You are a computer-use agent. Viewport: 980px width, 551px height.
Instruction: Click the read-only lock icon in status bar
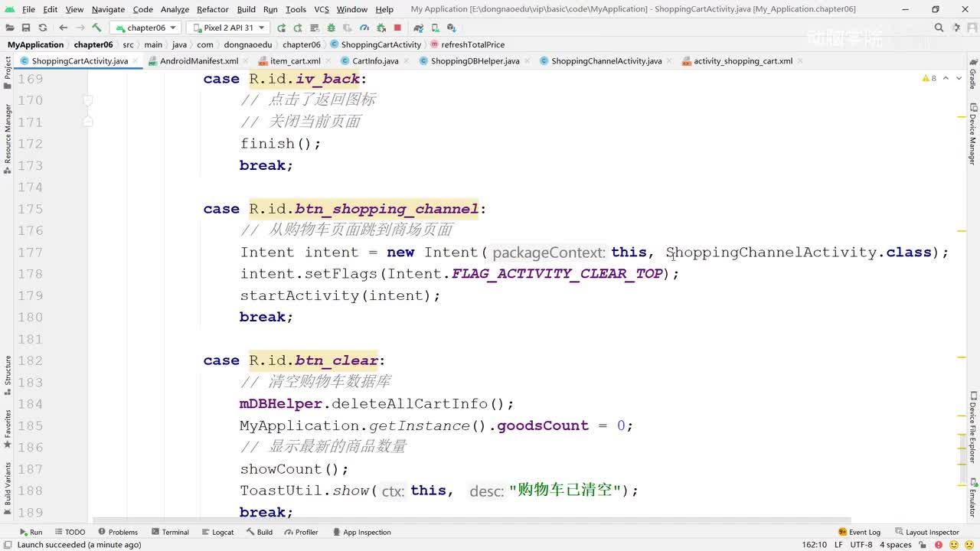923,545
